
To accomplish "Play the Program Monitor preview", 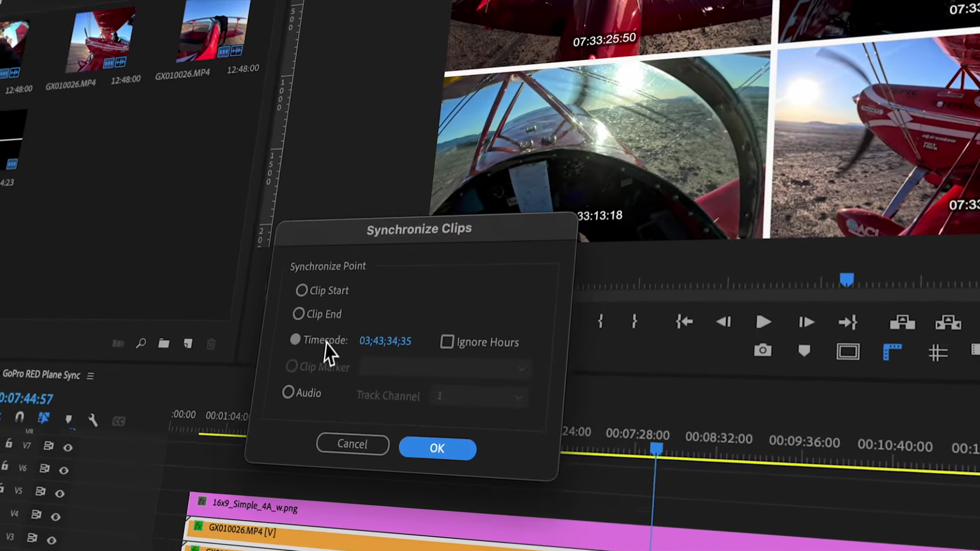I will [x=763, y=322].
